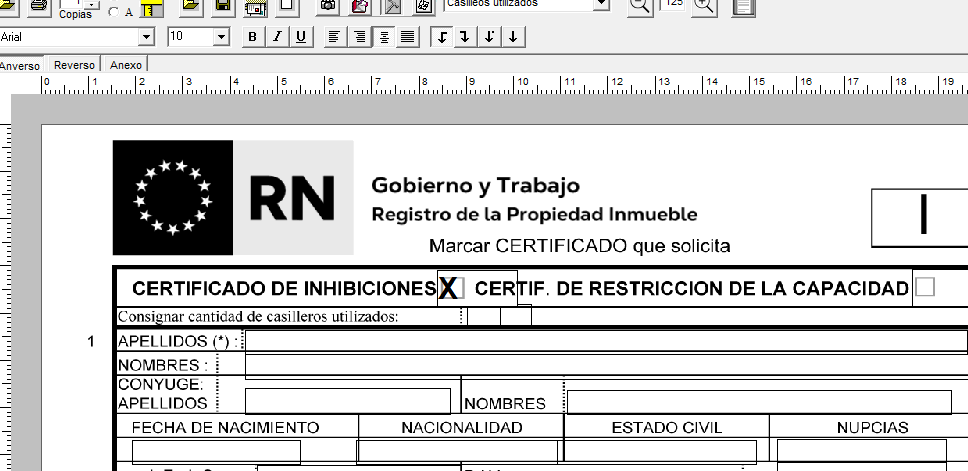Click the zoom out magnifier

click(x=639, y=6)
